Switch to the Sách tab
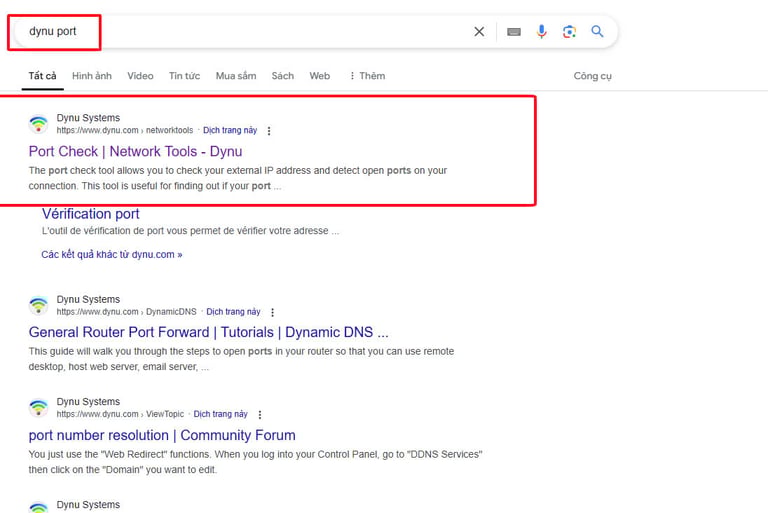Viewport: 768px width, 513px height. [283, 76]
